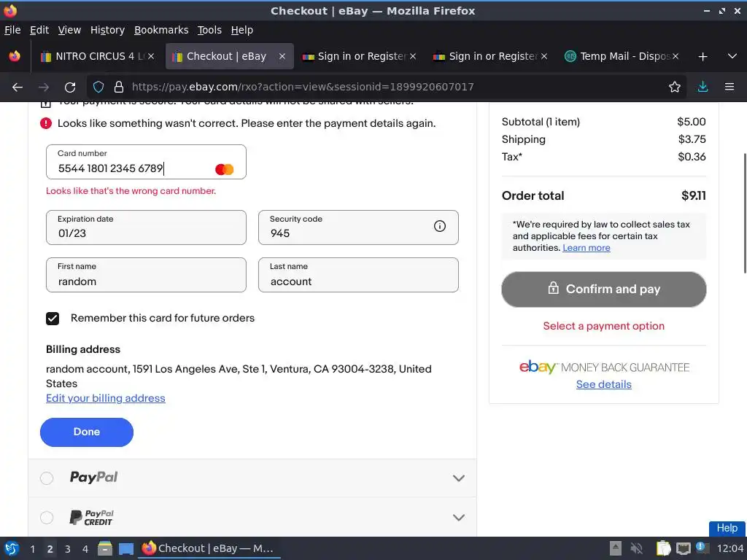747x560 pixels.
Task: Open the View menu
Action: [69, 30]
